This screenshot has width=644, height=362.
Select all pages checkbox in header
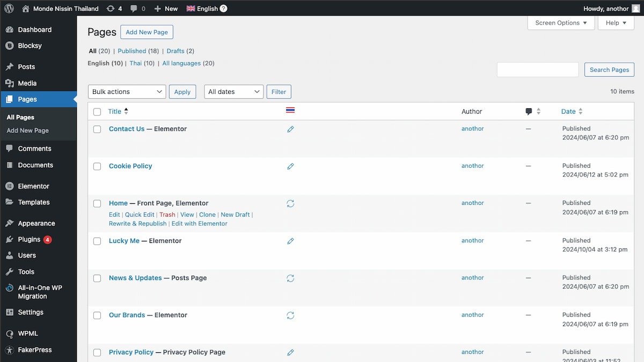click(97, 112)
